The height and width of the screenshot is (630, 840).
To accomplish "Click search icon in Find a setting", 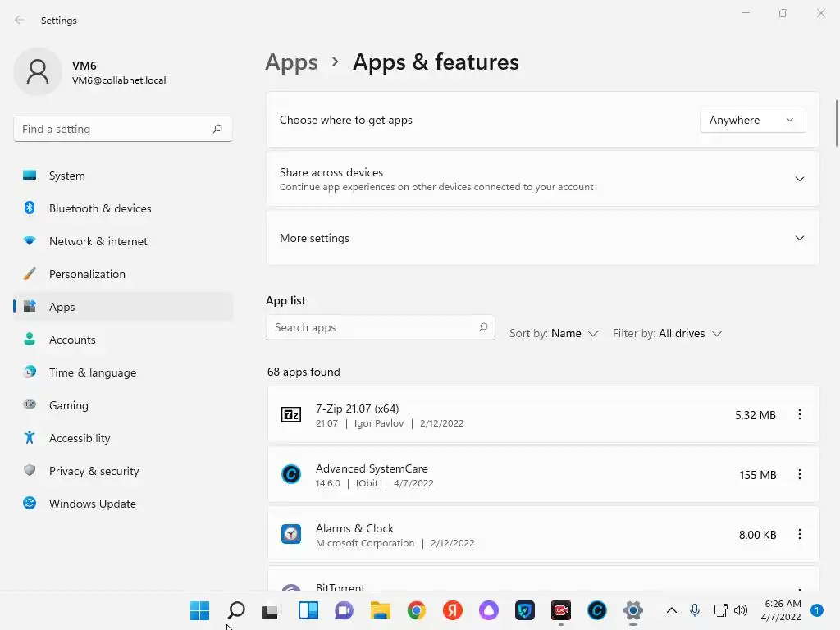I will click(x=217, y=129).
